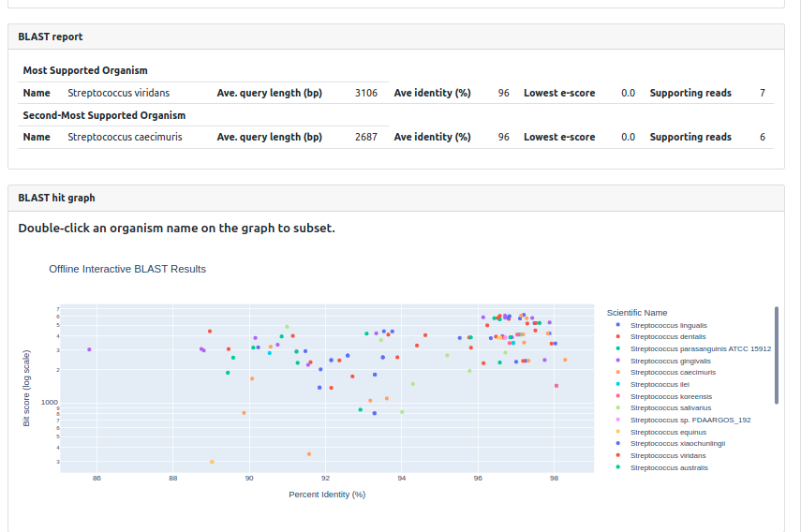This screenshot has height=532, width=801.
Task: Click the Offline Interactive BLAST Results title
Action: pos(127,269)
